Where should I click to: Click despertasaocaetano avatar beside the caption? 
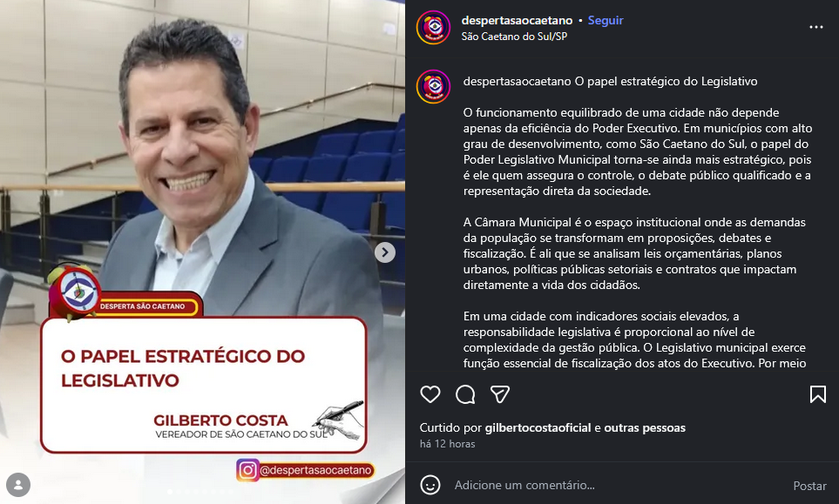coord(433,86)
